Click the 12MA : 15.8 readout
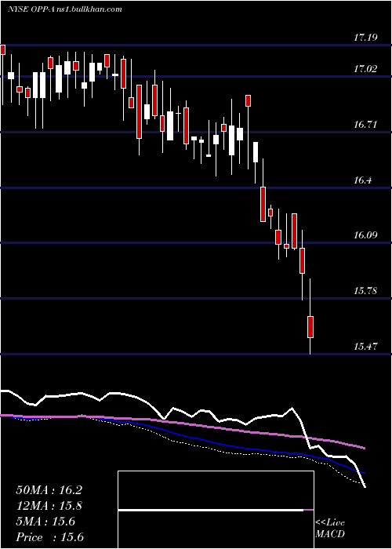 (49, 506)
